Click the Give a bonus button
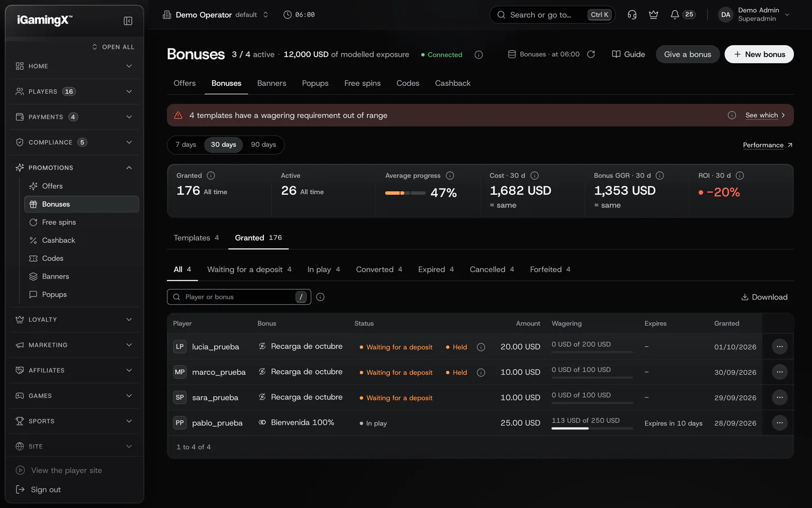This screenshot has width=812, height=508. (x=687, y=54)
